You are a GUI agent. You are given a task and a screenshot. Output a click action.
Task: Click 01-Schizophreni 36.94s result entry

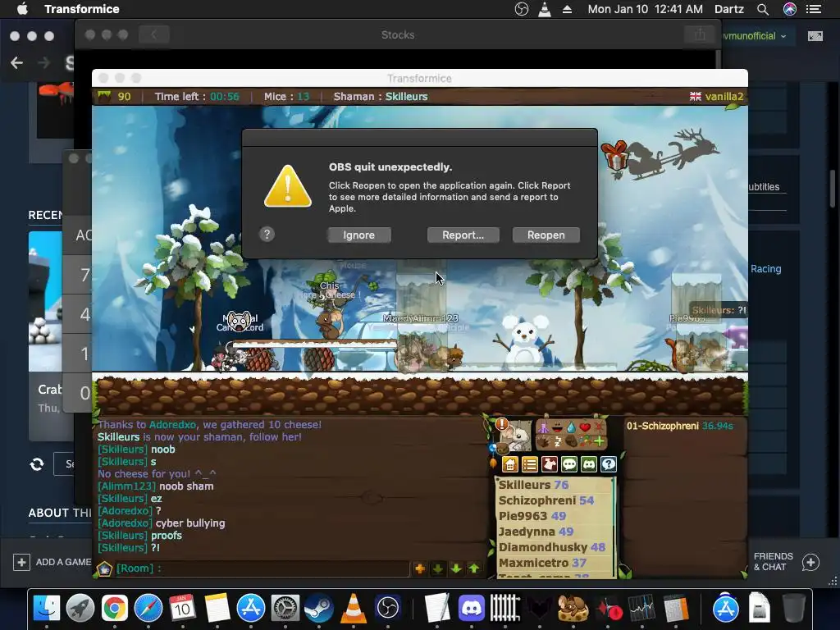coord(679,426)
